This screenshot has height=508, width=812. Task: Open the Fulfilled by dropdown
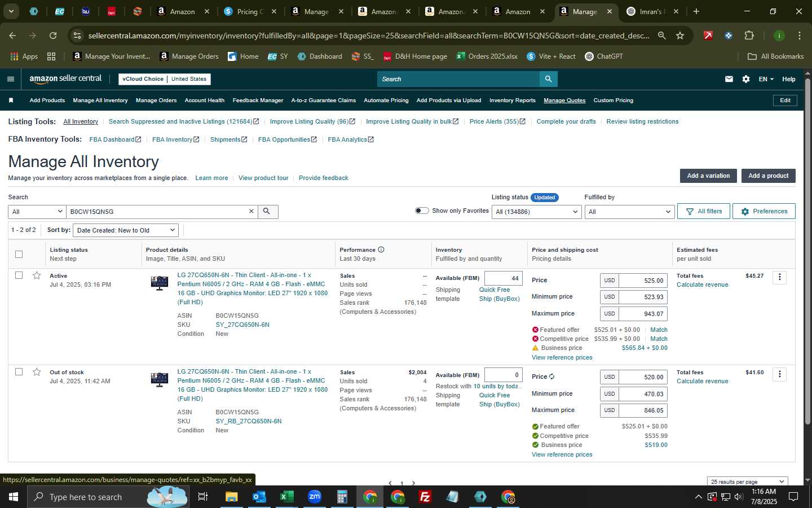click(629, 212)
